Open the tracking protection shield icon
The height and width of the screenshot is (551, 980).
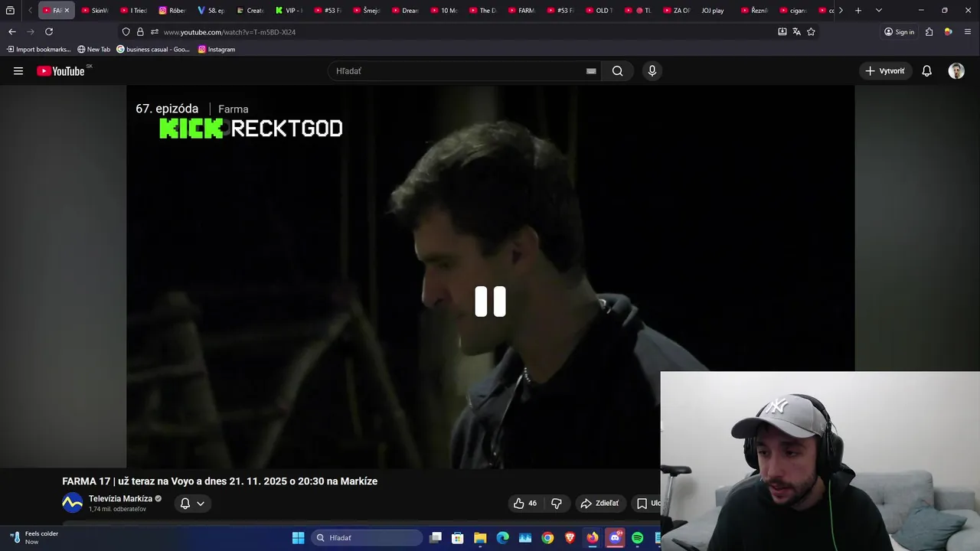[126, 32]
